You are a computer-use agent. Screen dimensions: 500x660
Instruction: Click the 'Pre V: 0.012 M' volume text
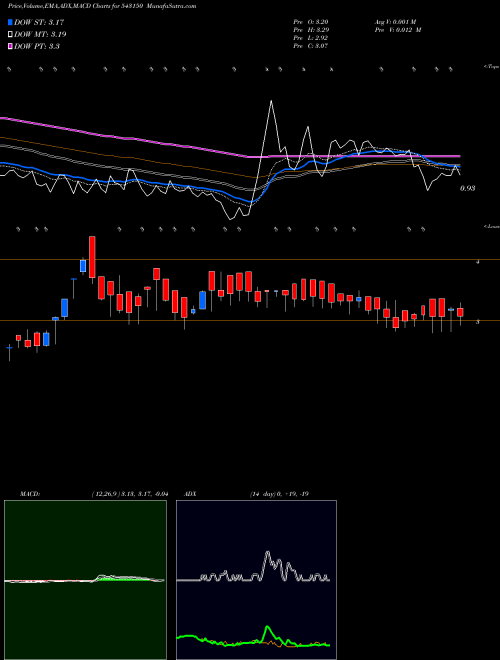[x=397, y=30]
